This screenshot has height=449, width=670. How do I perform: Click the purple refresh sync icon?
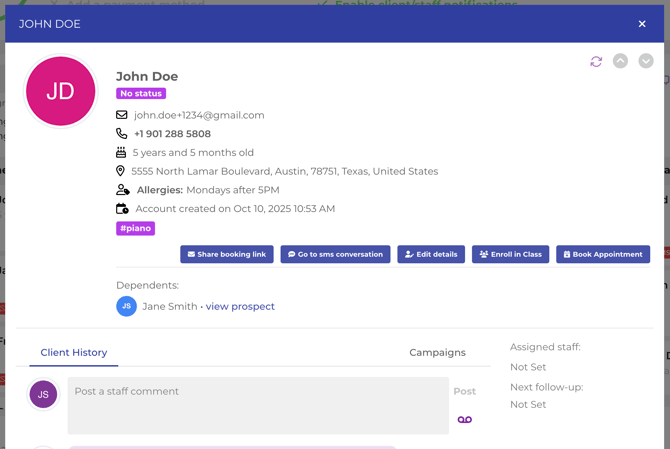pyautogui.click(x=596, y=62)
